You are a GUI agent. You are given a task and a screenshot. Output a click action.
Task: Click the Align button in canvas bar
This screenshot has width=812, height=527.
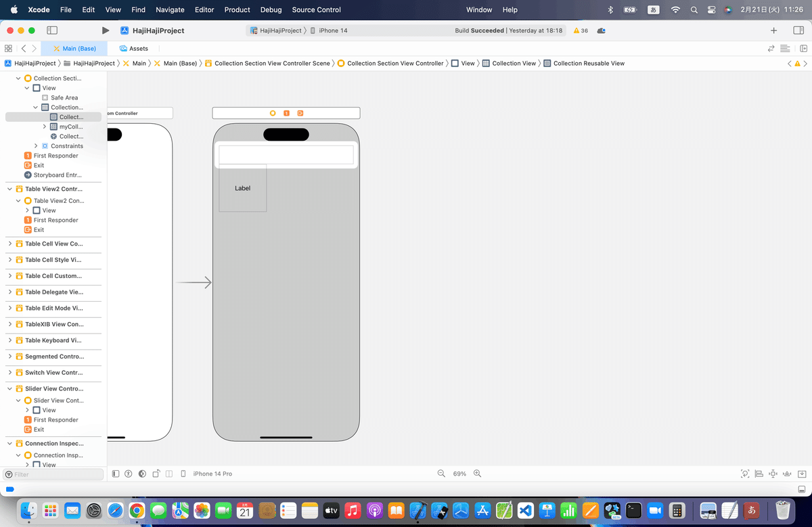759,474
